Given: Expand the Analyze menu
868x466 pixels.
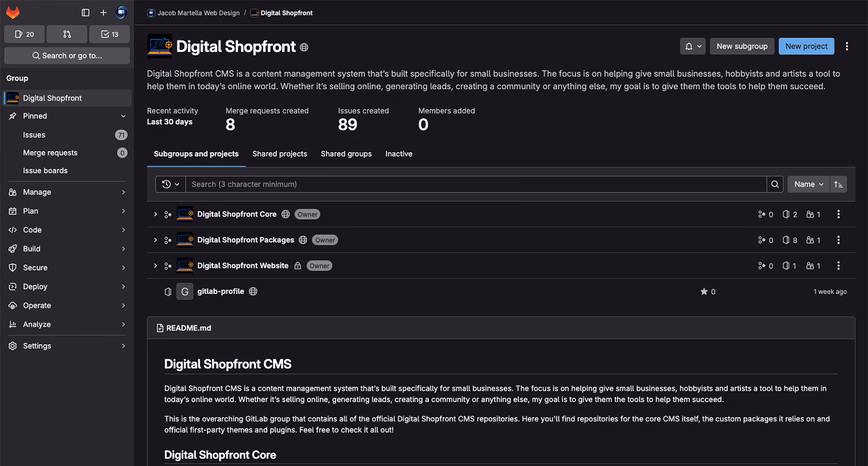Looking at the screenshot, I should (x=67, y=324).
